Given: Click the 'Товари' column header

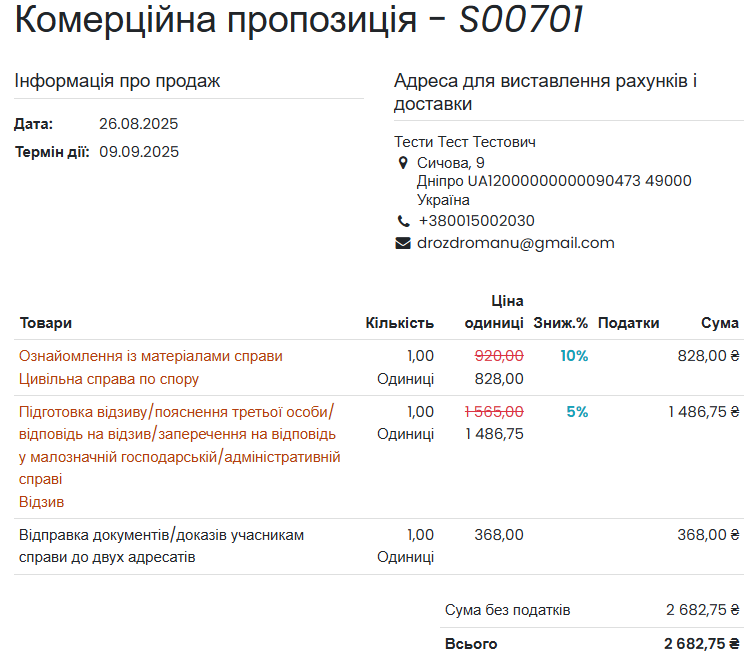Looking at the screenshot, I should click(46, 323).
